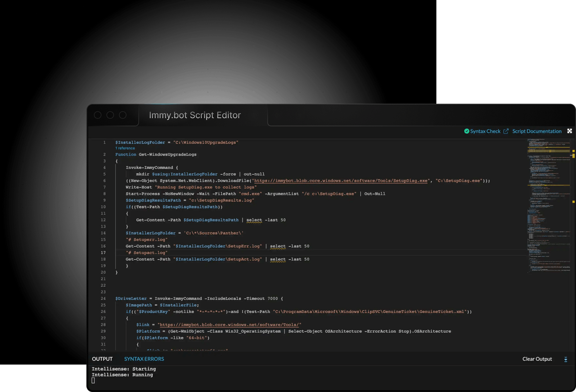The width and height of the screenshot is (576, 392).
Task: Switch to the OUTPUT tab
Action: click(x=102, y=359)
